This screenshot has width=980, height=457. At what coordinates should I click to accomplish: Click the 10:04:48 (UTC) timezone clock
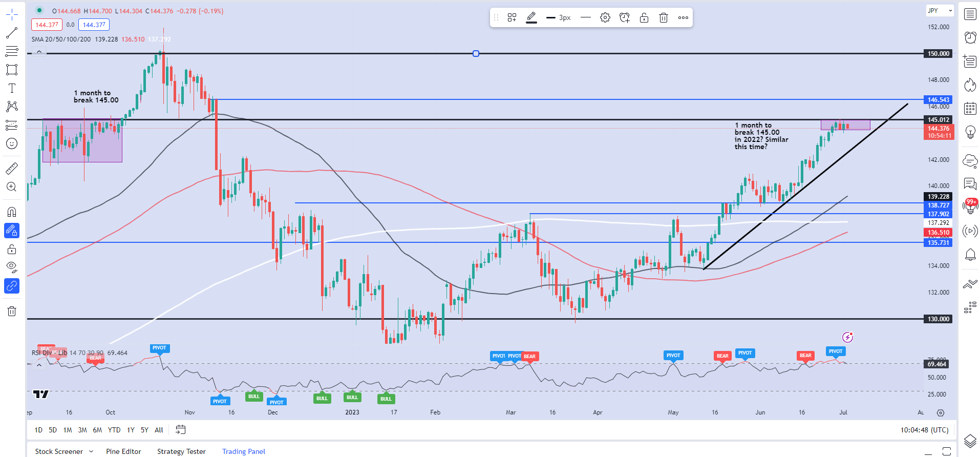click(x=924, y=430)
